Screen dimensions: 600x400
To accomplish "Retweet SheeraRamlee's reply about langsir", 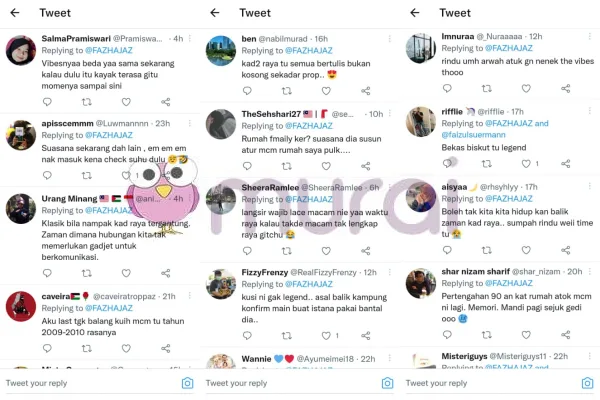I will pyautogui.click(x=287, y=251).
